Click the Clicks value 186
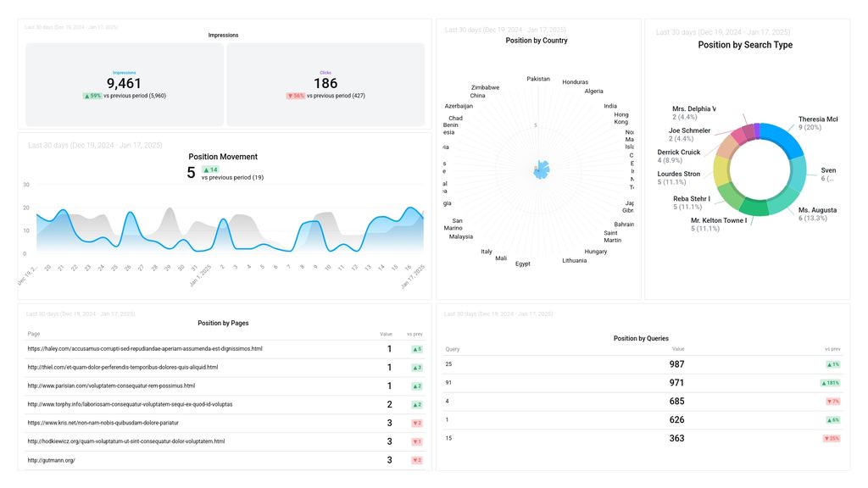The width and height of the screenshot is (868, 488). click(325, 84)
